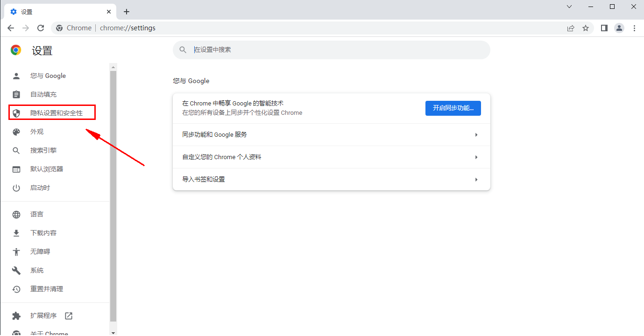Image resolution: width=644 pixels, height=336 pixels.
Task: Click the site info icon before Chrome label
Action: 59,28
